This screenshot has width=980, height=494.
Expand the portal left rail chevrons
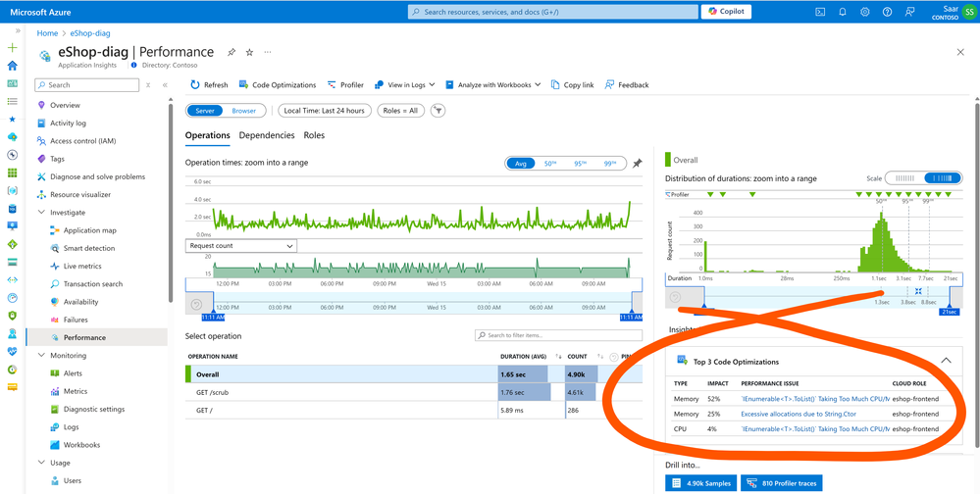[x=18, y=30]
